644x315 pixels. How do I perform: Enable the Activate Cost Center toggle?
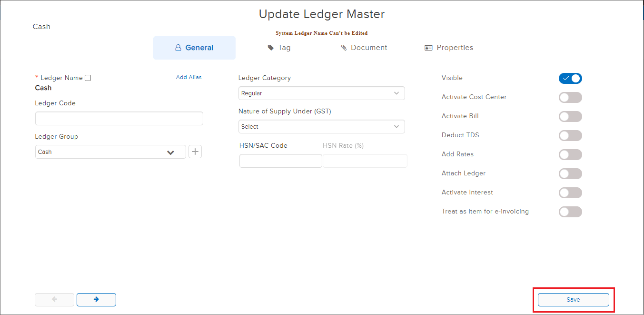point(570,97)
